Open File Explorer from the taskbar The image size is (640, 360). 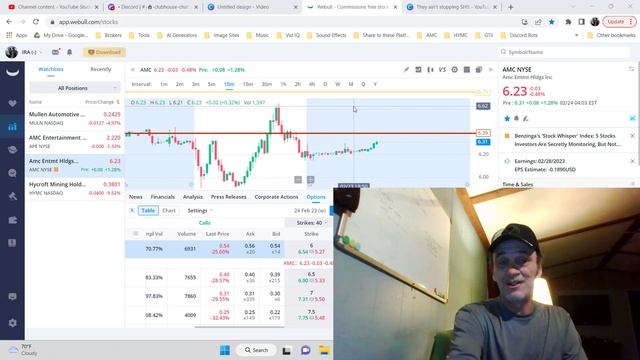(x=324, y=350)
